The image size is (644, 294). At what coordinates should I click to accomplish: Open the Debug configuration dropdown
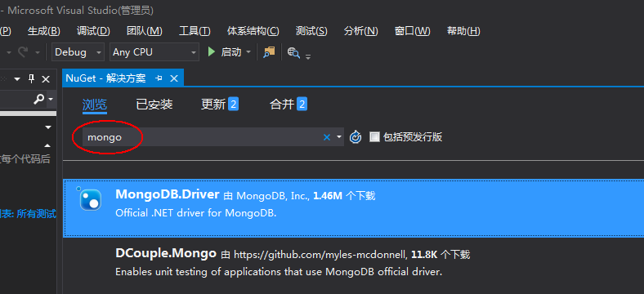(78, 52)
